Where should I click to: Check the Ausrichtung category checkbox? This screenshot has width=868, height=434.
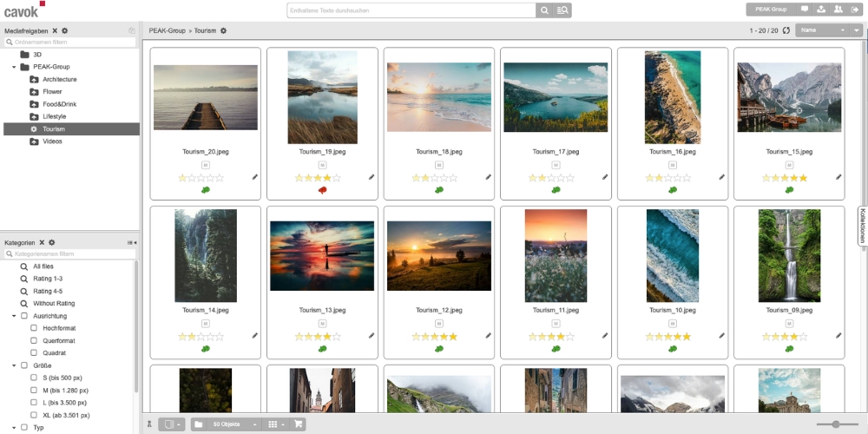coord(24,316)
